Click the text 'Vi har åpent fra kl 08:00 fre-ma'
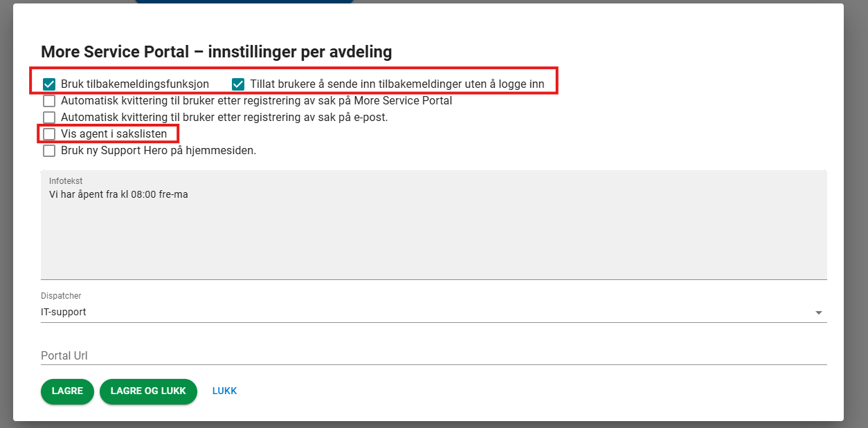The height and width of the screenshot is (428, 868). pos(119,194)
